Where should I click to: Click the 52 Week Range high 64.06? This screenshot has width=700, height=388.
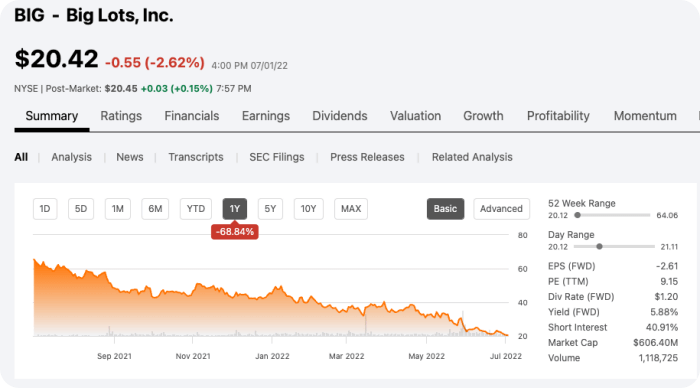point(667,215)
